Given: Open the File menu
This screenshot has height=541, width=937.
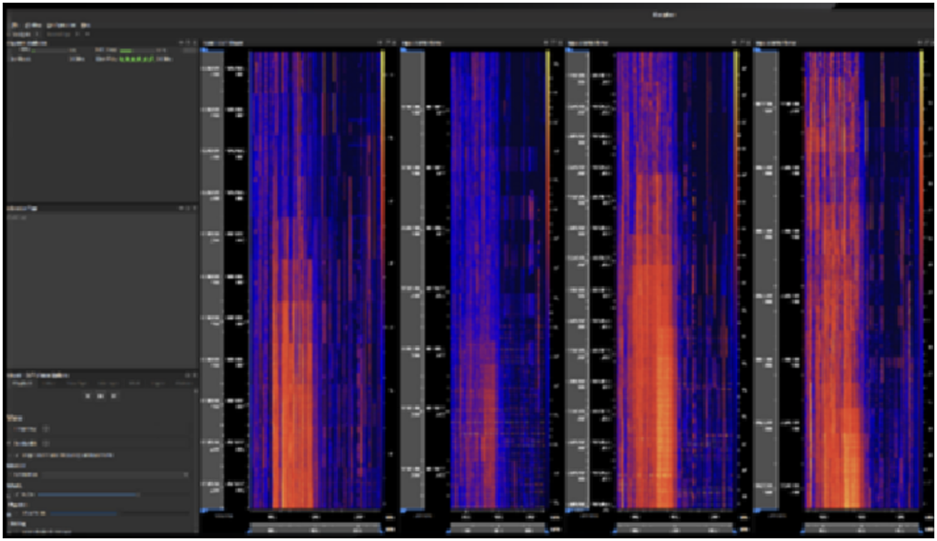Looking at the screenshot, I should click(x=15, y=24).
